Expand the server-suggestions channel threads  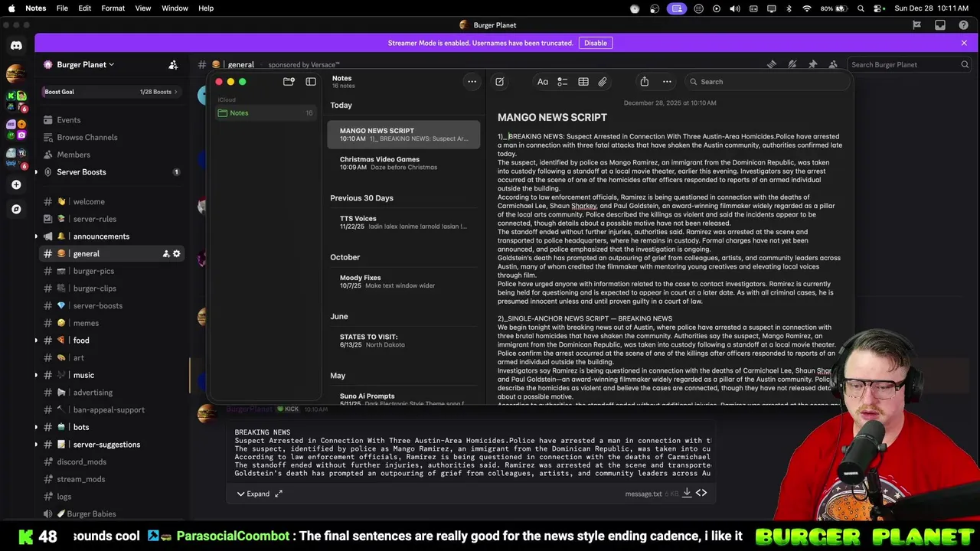36,445
